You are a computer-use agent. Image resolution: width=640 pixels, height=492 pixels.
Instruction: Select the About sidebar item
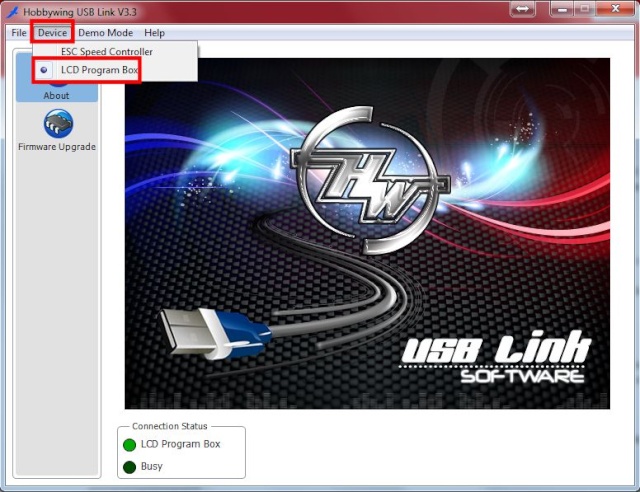pyautogui.click(x=57, y=78)
